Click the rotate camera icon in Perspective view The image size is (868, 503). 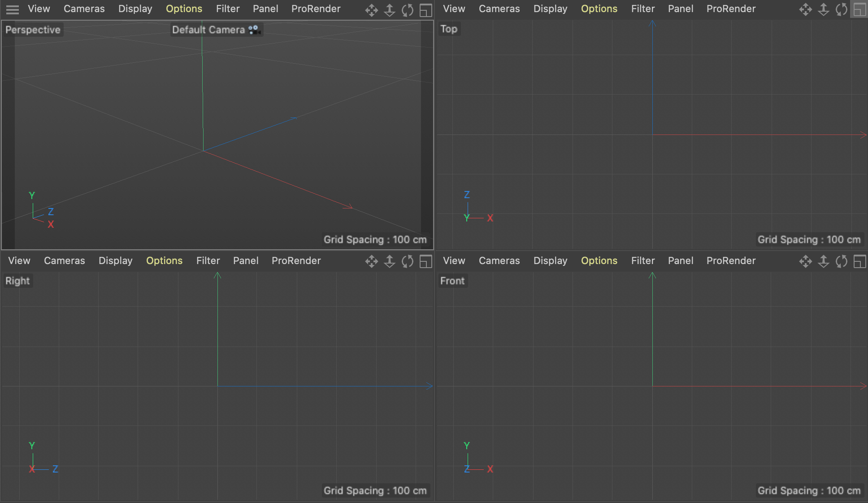click(x=408, y=10)
